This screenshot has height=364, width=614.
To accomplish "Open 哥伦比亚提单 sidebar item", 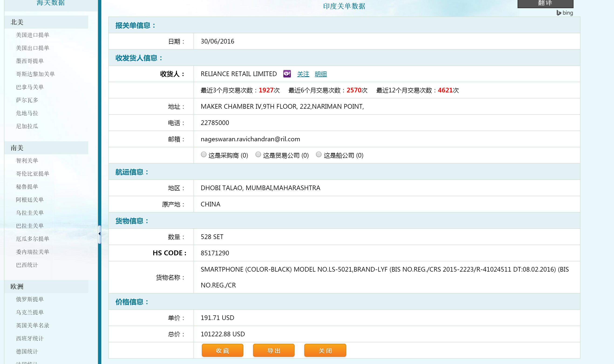I will pyautogui.click(x=33, y=174).
